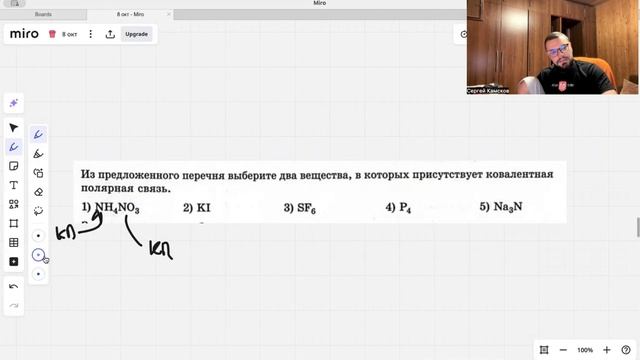Click the timer icon beside the webcam

[464, 34]
